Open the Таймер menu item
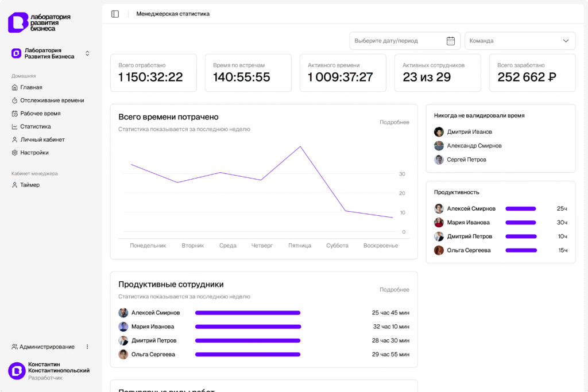Viewport: 588px width, 392px height. tap(30, 185)
